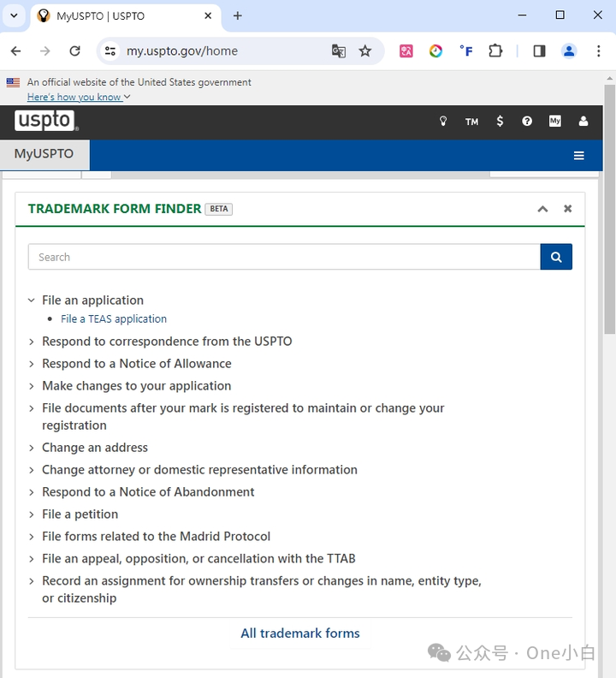Viewport: 616px width, 678px height.
Task: Open the TM trademarks icon in header
Action: [x=471, y=122]
